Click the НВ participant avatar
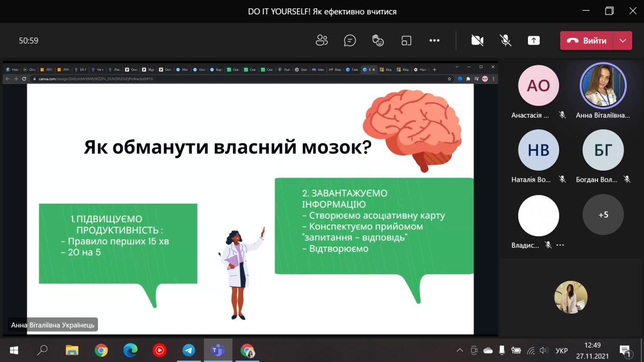This screenshot has width=644, height=362. [538, 150]
